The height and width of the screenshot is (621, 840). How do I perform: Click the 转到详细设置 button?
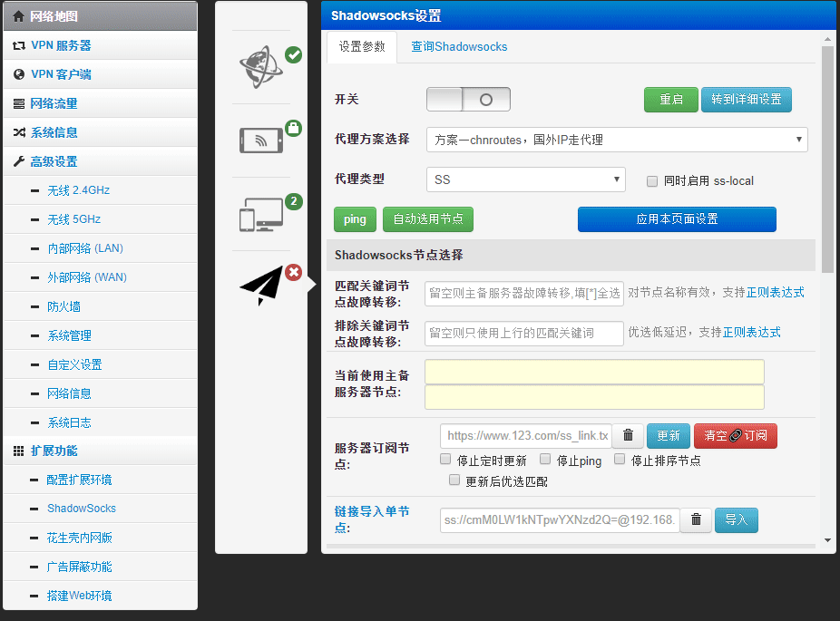point(747,100)
